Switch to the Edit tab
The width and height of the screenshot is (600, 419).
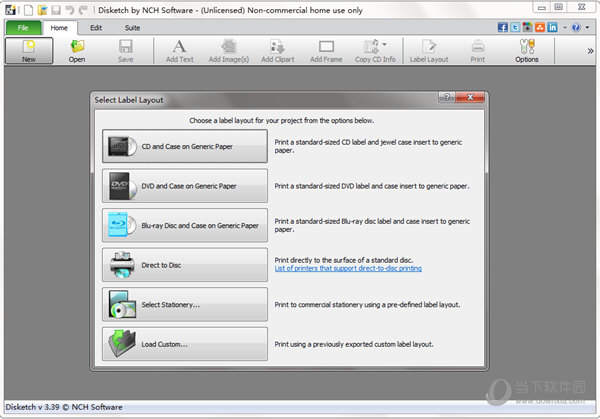click(x=96, y=28)
